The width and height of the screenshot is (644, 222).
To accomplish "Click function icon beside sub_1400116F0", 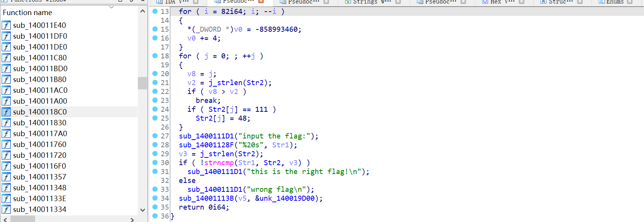I will (x=6, y=166).
